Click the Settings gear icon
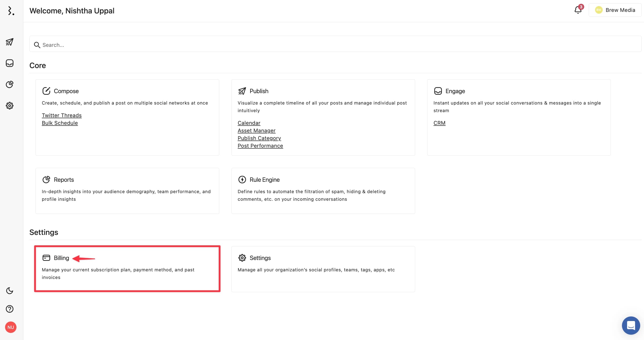The height and width of the screenshot is (340, 644). pos(10,106)
